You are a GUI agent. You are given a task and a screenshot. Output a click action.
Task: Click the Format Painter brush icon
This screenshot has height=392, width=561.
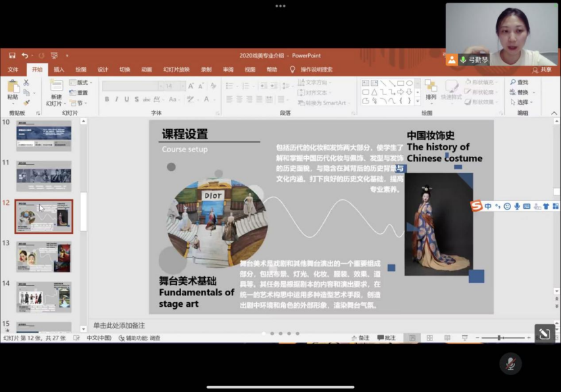[x=27, y=103]
